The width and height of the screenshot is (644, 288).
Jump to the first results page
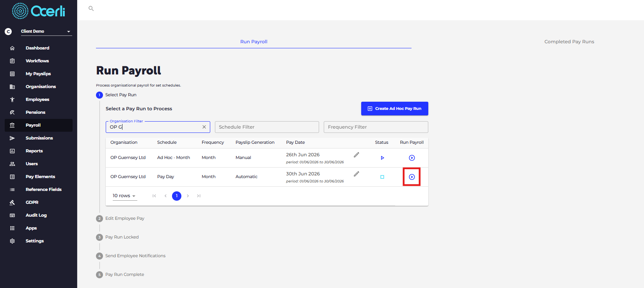[154, 196]
